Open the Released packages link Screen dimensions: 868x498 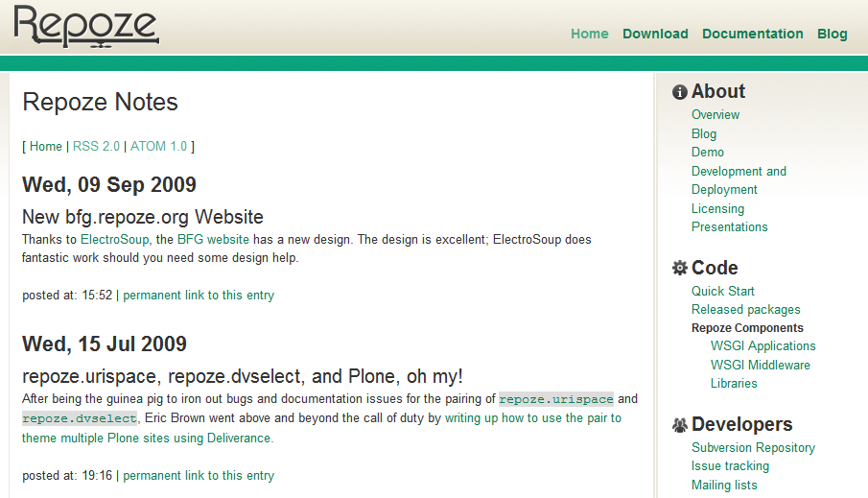click(x=745, y=310)
